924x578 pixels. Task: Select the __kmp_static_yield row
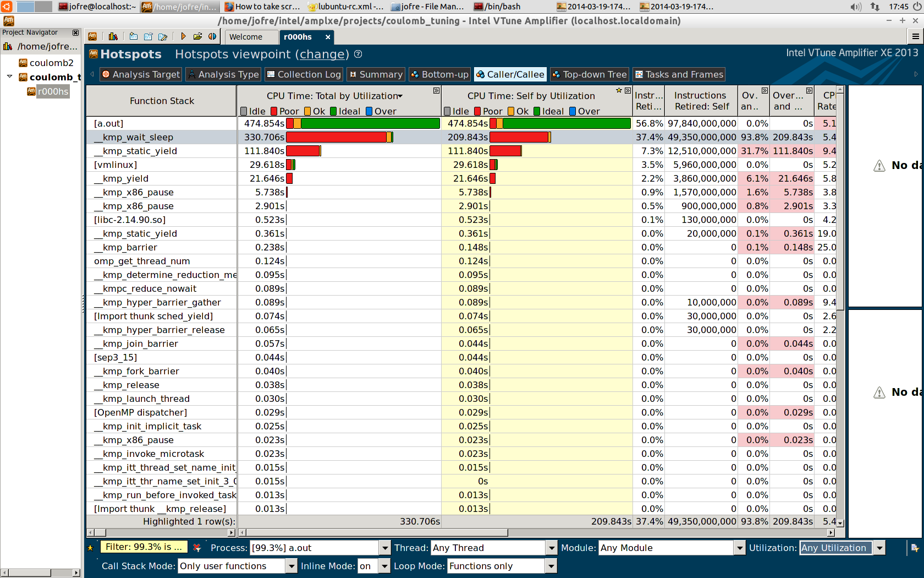coord(140,151)
